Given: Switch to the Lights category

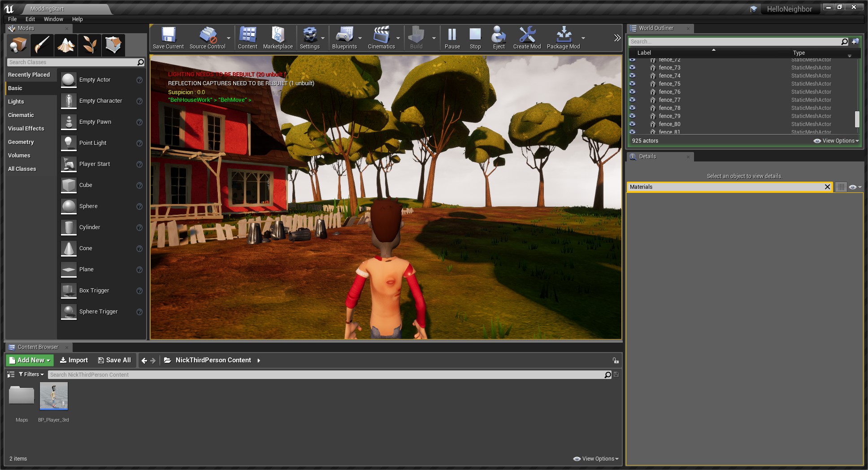Looking at the screenshot, I should 16,102.
